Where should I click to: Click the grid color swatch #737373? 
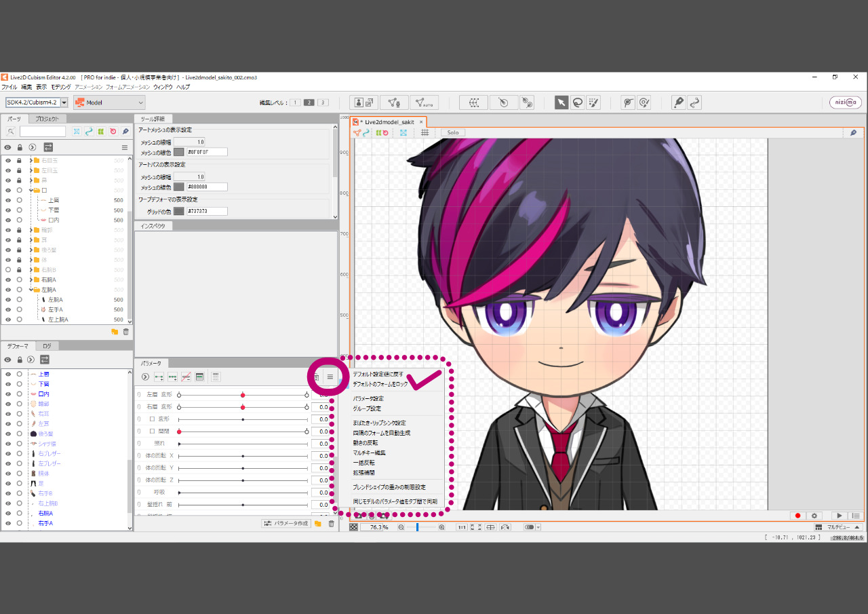point(179,211)
